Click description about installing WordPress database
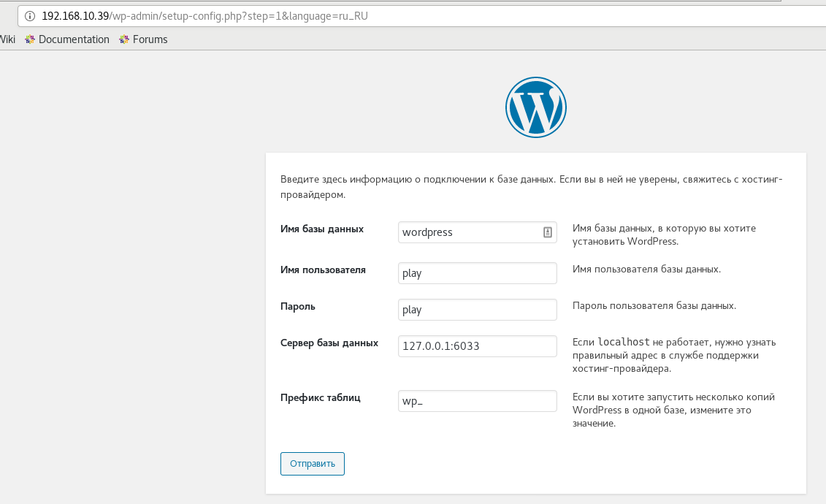This screenshot has width=826, height=504. 665,235
